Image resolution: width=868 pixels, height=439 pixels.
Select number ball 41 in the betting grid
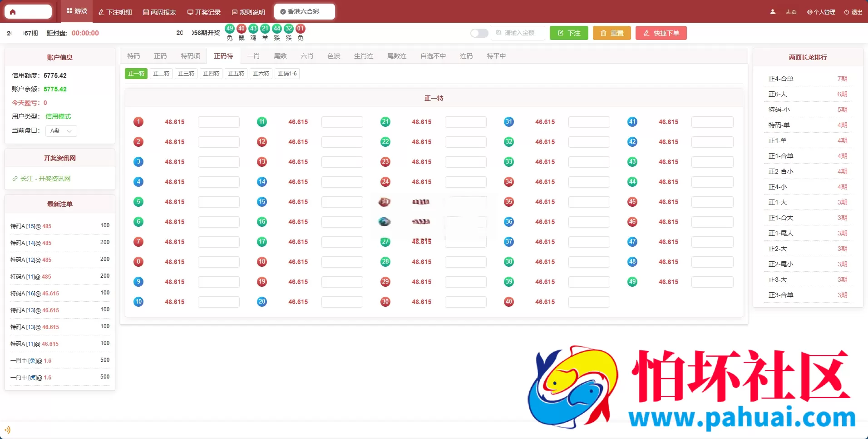[x=632, y=122]
